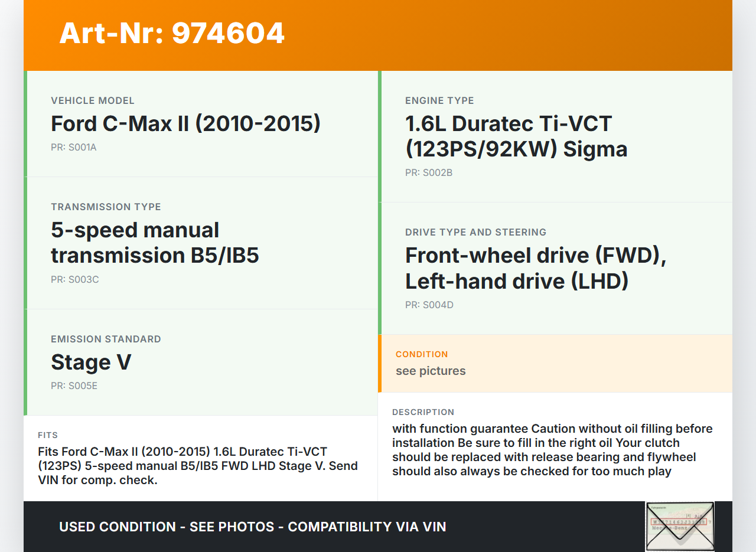Click 5-speed manual transmission B5/IB5 value
This screenshot has width=756, height=552.
point(155,243)
